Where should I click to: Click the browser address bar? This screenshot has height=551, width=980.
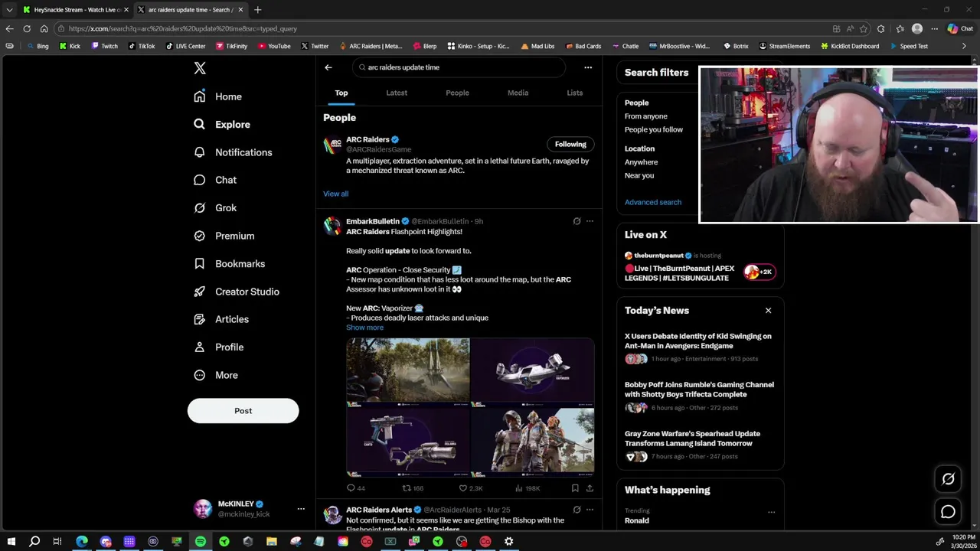[444, 29]
